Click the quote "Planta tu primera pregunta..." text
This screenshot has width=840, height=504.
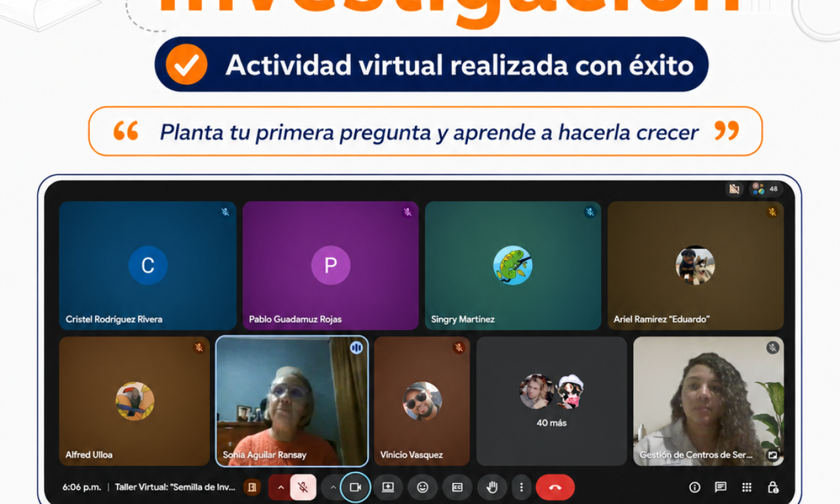(429, 132)
